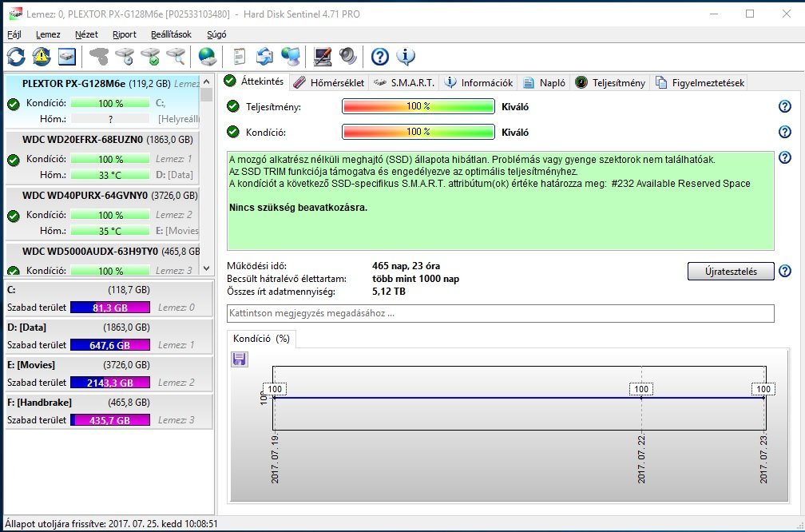This screenshot has height=532, width=805.
Task: Click the 81,3 GB free space bar
Action: (110, 308)
